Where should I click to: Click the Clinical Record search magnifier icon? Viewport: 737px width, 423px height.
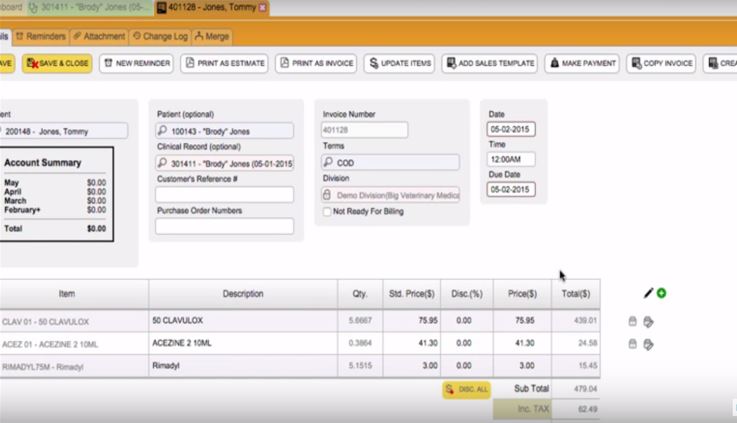[162, 163]
